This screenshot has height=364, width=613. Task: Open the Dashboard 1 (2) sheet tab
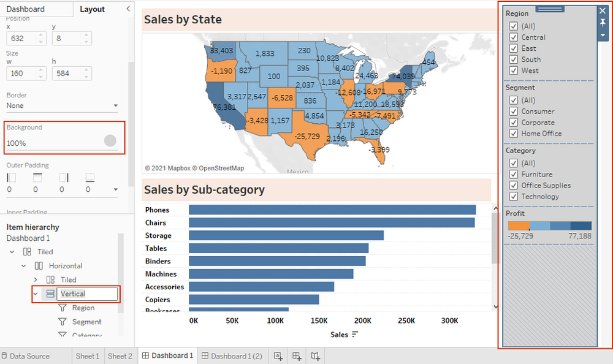[x=232, y=355]
